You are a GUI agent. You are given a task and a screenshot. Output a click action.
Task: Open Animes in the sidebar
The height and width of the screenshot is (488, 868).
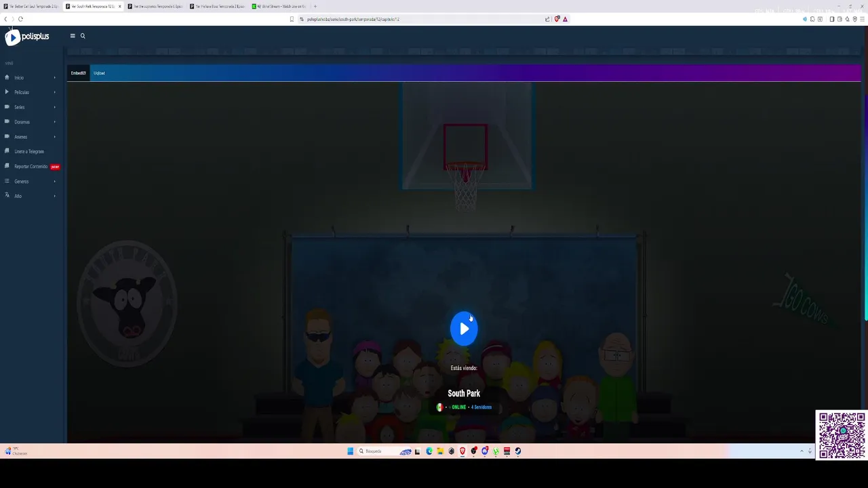tap(21, 137)
